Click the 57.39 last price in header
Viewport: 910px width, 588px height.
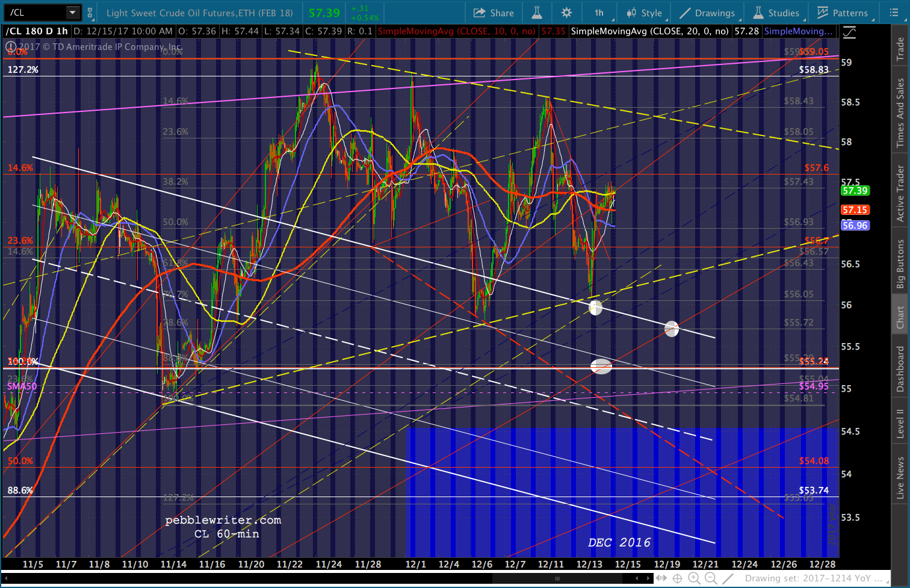[x=324, y=13]
